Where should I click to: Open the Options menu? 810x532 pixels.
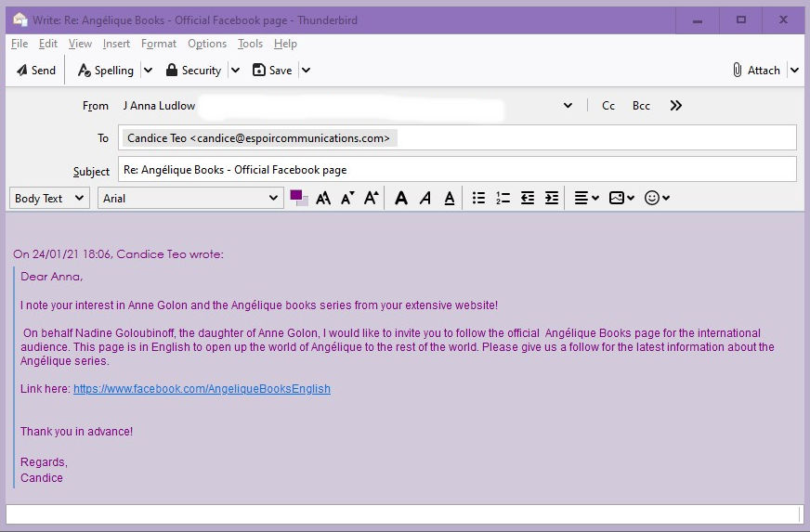[206, 44]
